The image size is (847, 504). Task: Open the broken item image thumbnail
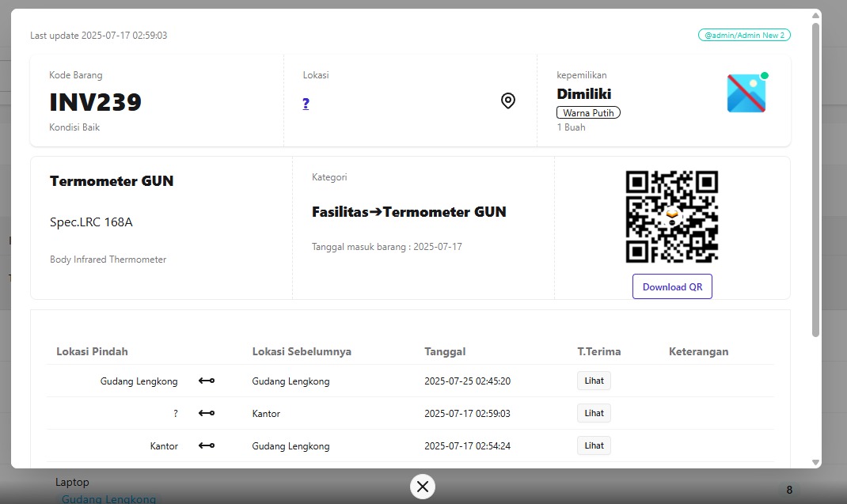click(x=747, y=93)
